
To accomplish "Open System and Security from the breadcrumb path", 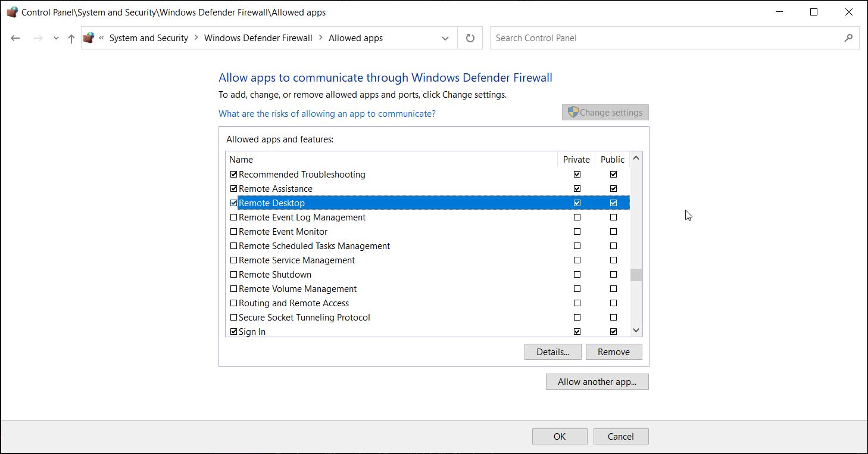I will [x=148, y=38].
